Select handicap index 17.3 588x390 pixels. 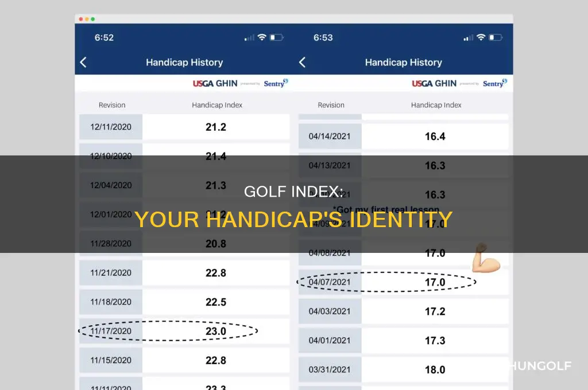[435, 341]
